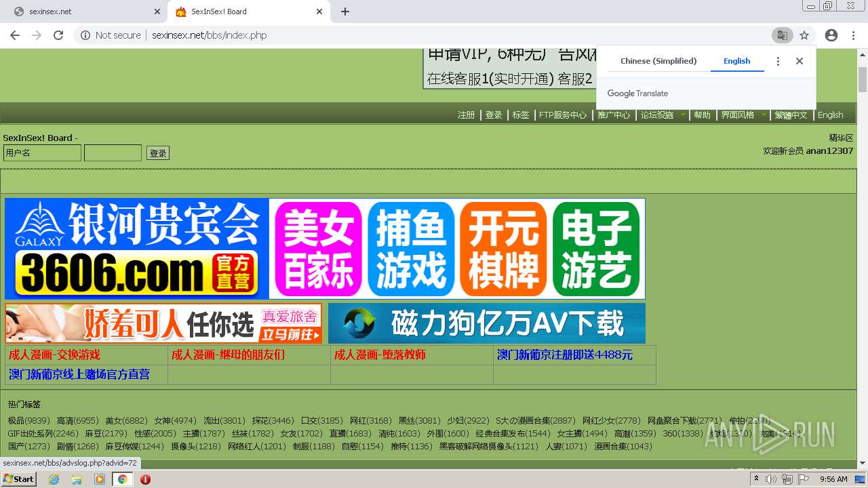Open 注册 register link in nav bar
868x488 pixels.
[x=466, y=115]
